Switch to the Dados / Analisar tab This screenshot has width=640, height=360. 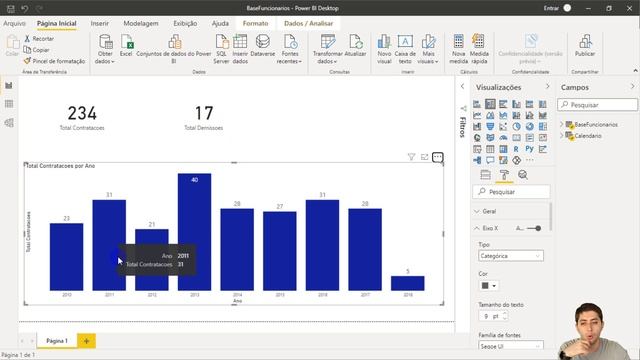309,24
